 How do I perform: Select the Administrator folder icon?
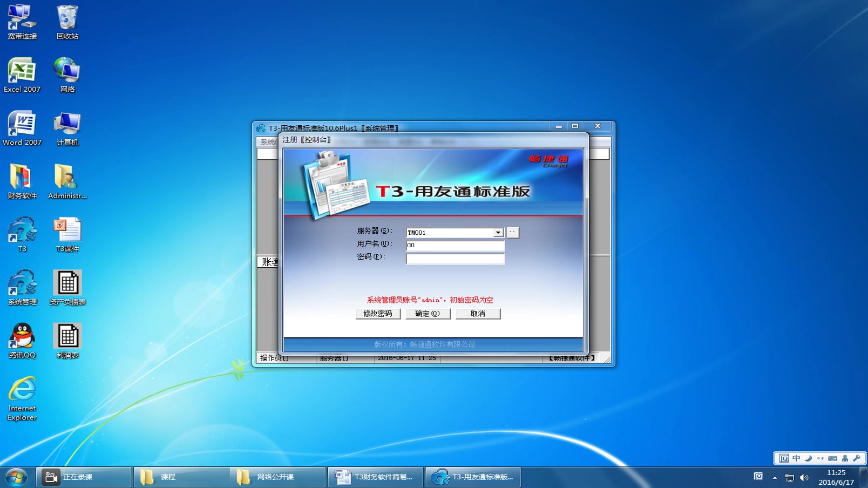pos(67,181)
